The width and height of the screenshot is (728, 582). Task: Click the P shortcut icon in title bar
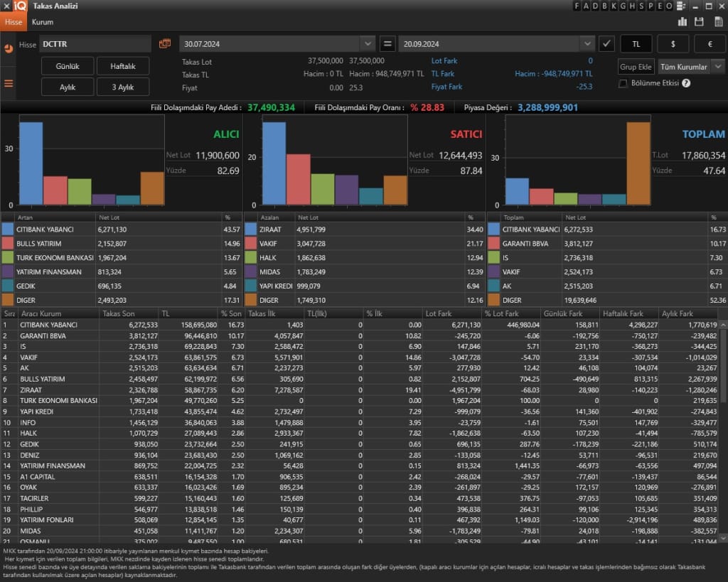click(x=651, y=6)
